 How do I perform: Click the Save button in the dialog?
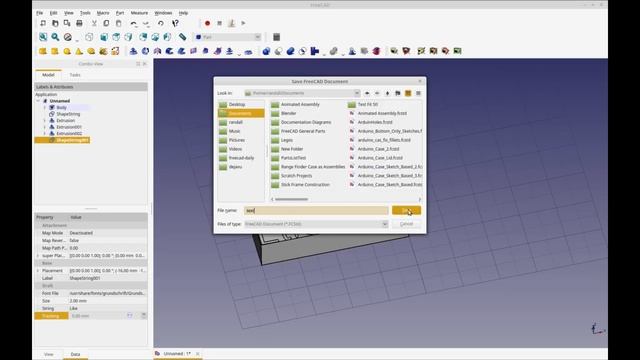tap(406, 211)
